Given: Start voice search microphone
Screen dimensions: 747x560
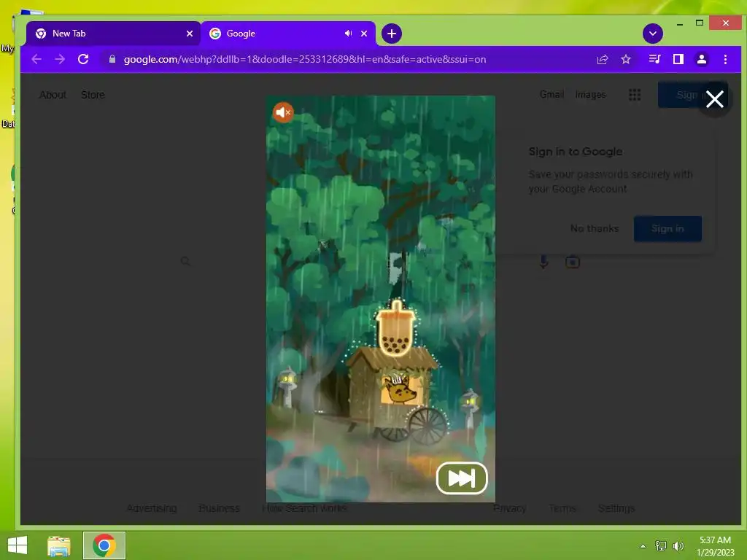Looking at the screenshot, I should pos(543,262).
